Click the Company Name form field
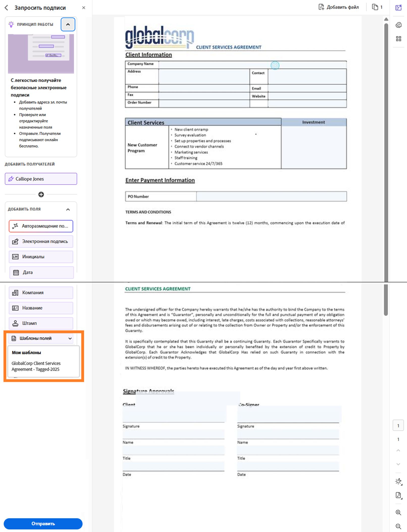This screenshot has width=407, height=532. click(253, 65)
